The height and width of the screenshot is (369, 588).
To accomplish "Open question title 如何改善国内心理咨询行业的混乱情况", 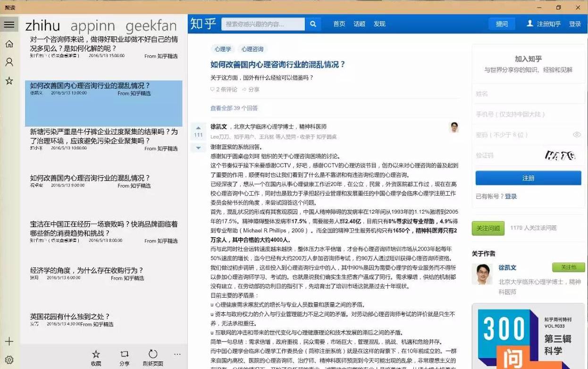I will pos(278,65).
